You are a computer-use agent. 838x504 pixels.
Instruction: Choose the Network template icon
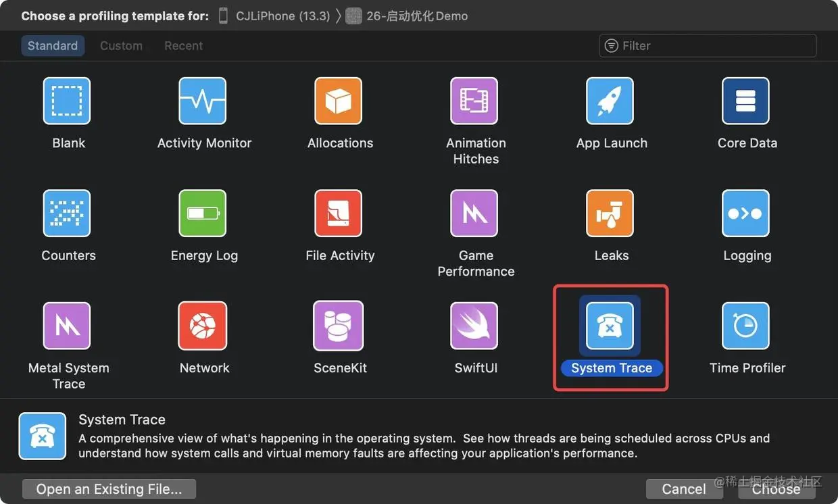click(x=202, y=326)
